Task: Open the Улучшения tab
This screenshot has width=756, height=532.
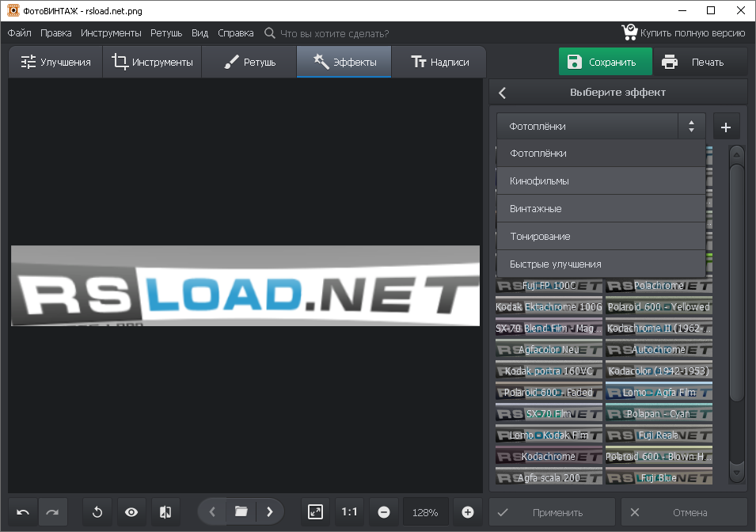Action: (55, 63)
